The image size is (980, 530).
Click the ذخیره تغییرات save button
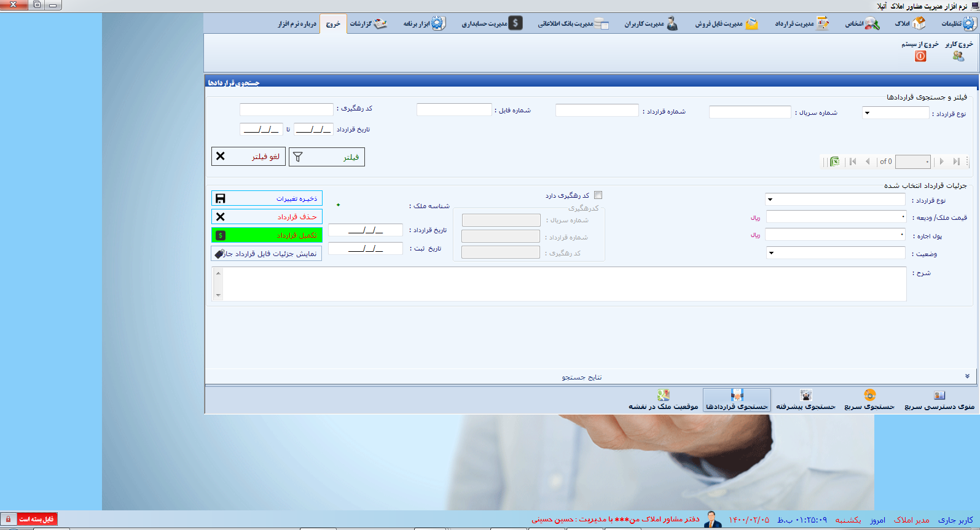point(267,198)
